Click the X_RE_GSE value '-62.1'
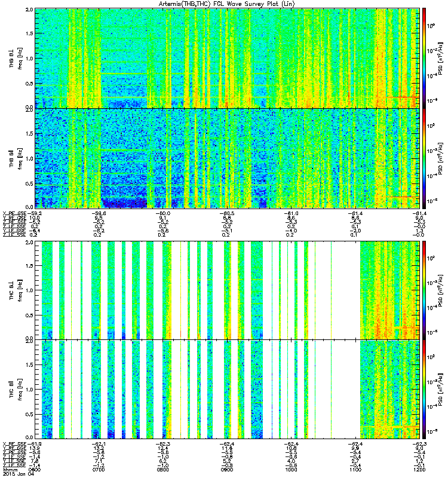 coord(99,444)
